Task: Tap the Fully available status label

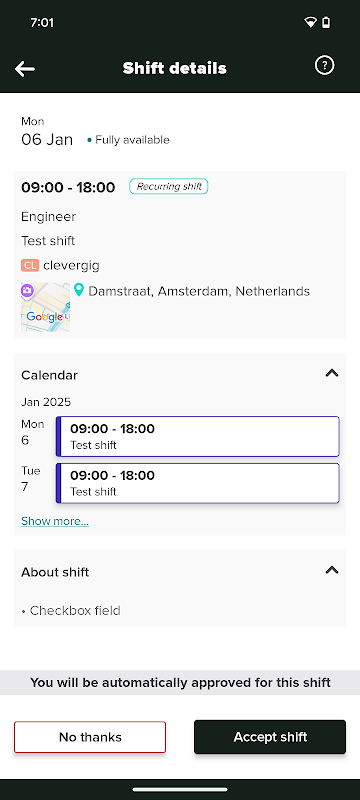Action: pos(132,140)
